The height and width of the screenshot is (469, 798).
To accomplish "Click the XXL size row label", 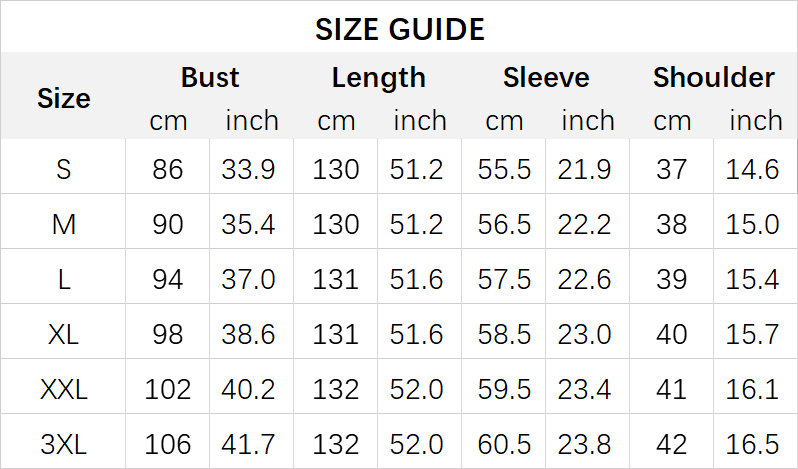I will pos(63,388).
